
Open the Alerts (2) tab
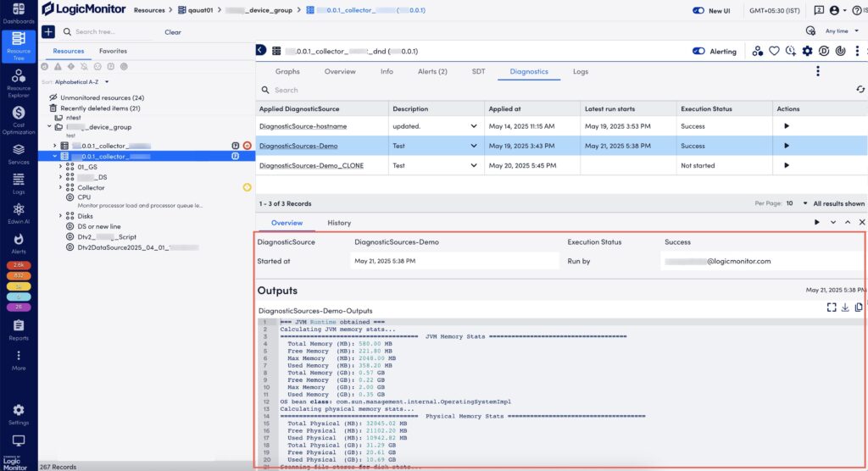[x=432, y=71]
